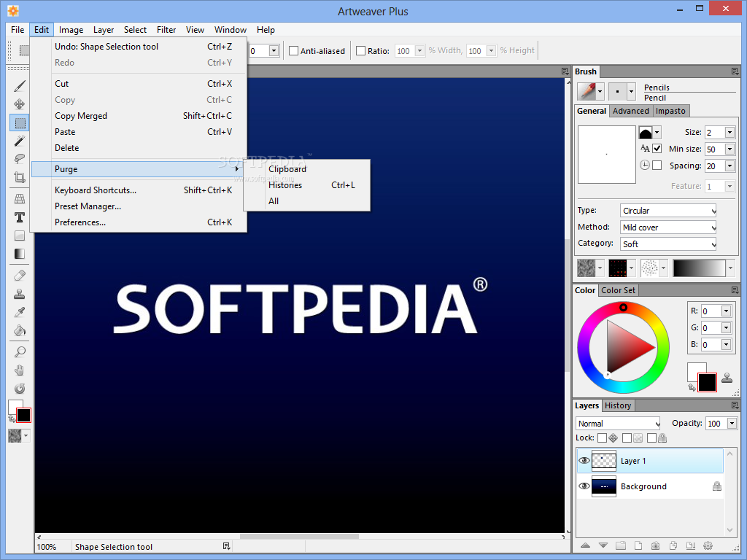
Task: Enable the Spacing clock checkbox
Action: tap(657, 166)
